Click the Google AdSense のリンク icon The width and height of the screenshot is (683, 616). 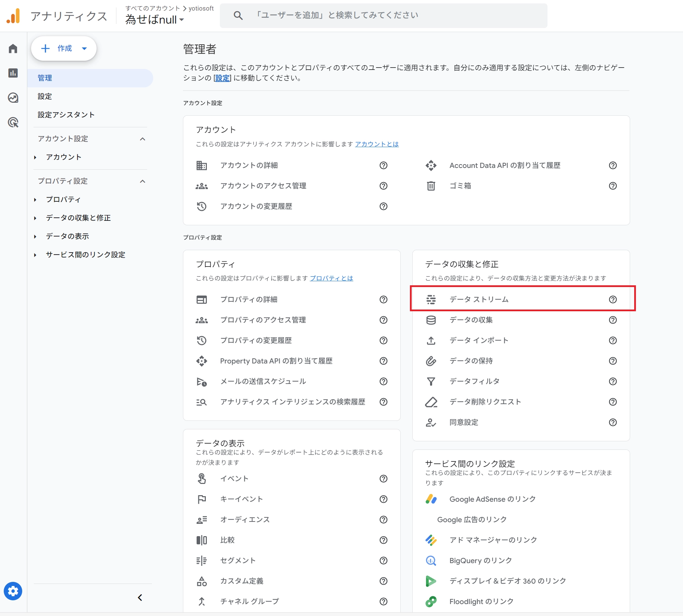[431, 499]
